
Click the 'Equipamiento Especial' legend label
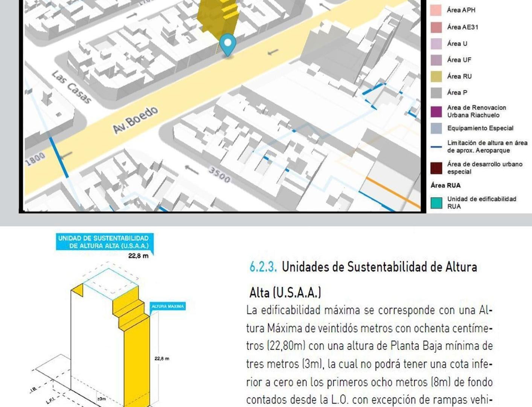pos(480,128)
